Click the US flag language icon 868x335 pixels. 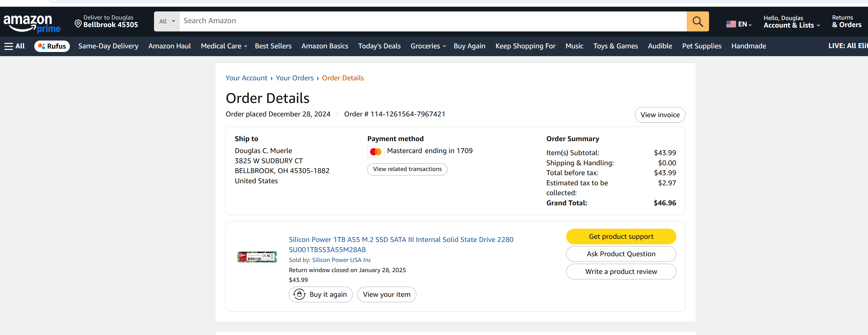coord(731,24)
